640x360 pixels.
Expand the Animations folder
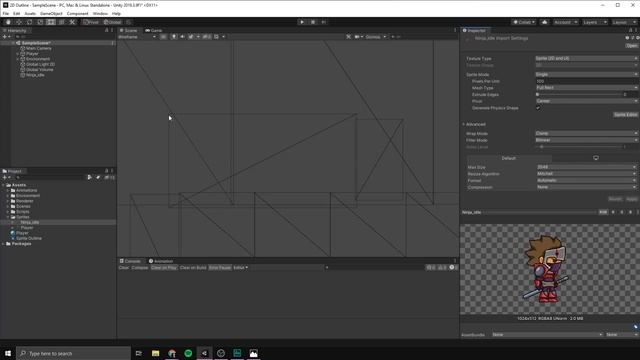pos(8,191)
